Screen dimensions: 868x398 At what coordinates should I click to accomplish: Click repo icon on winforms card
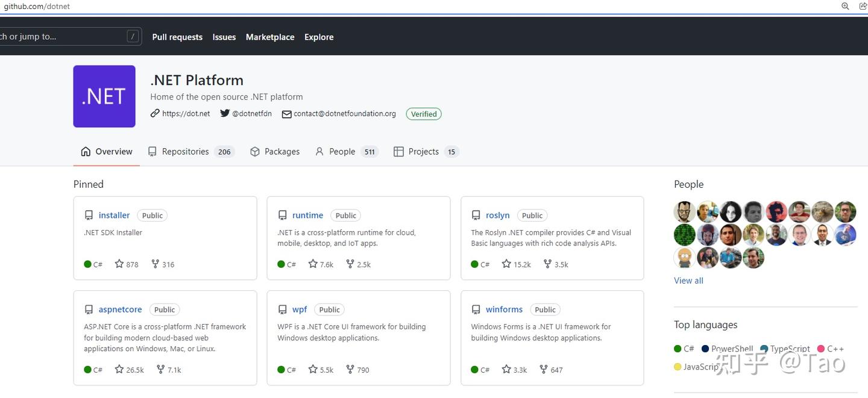(476, 309)
